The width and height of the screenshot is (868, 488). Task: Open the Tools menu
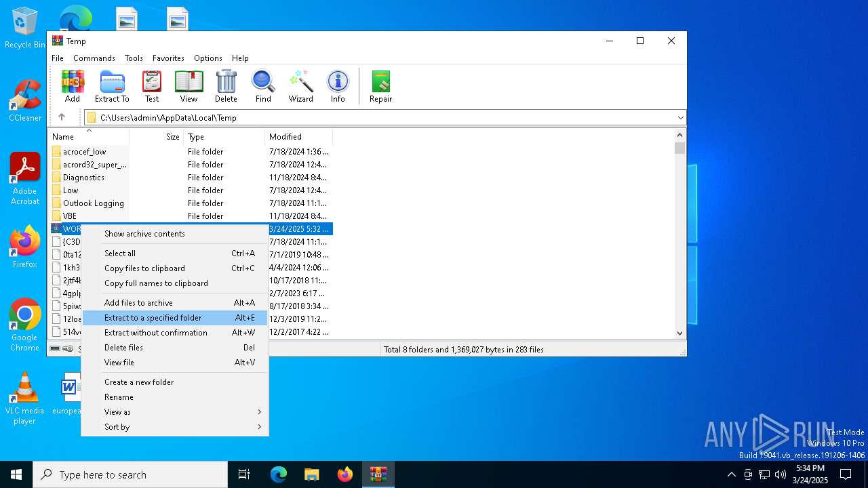(x=134, y=58)
